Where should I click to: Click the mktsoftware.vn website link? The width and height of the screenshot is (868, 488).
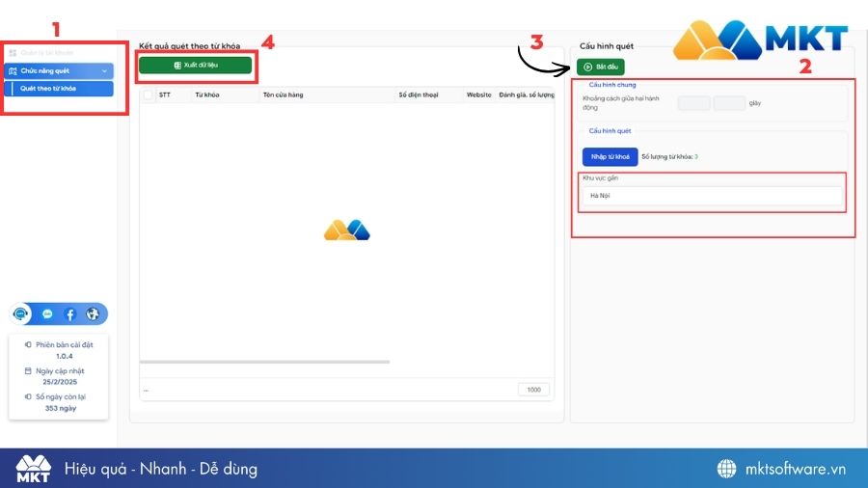[x=796, y=469]
